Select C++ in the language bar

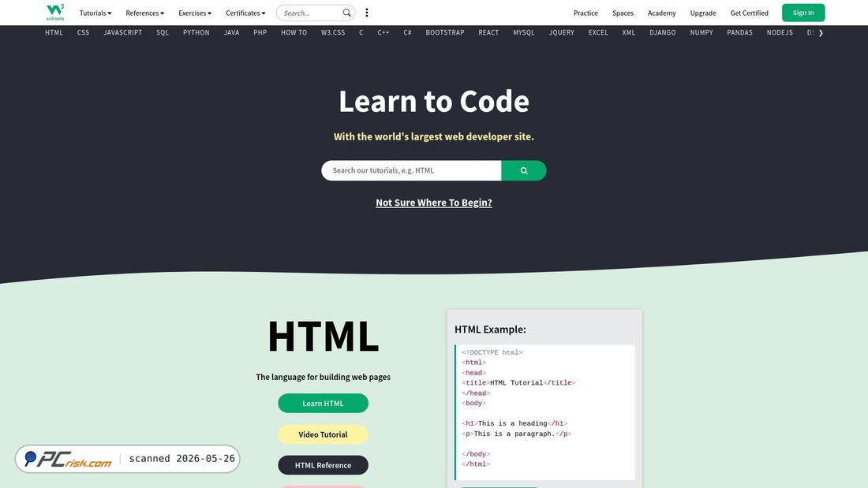point(383,32)
